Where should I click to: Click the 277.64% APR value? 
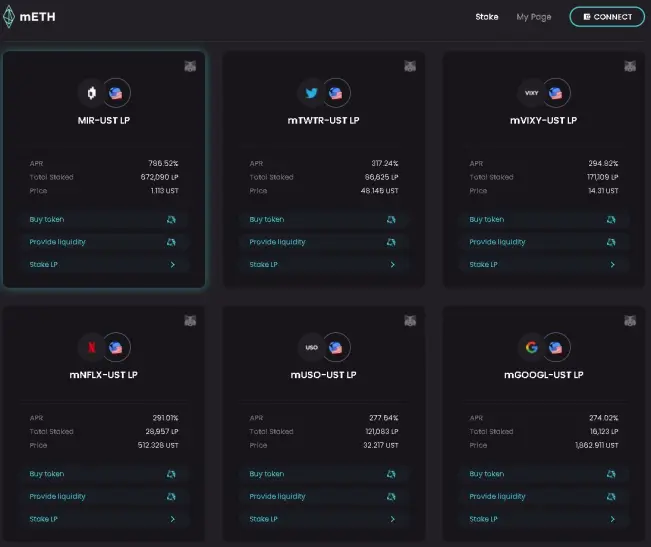(384, 418)
